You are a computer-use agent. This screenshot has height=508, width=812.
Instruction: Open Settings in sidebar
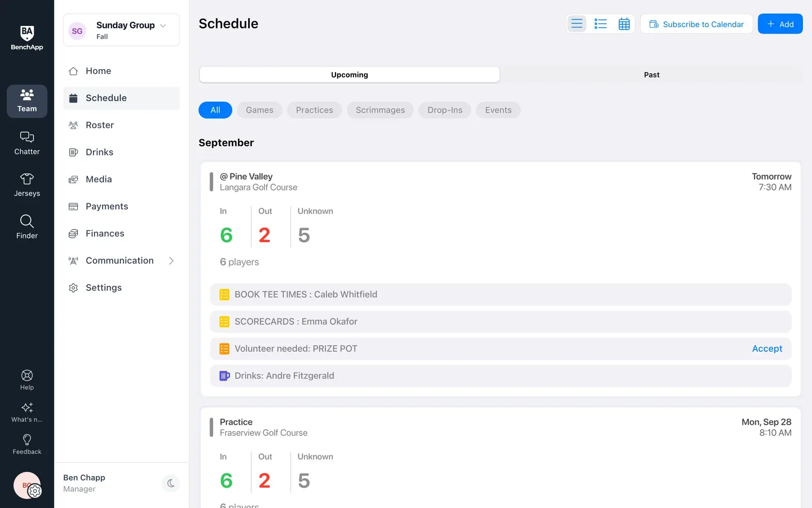pos(121,288)
